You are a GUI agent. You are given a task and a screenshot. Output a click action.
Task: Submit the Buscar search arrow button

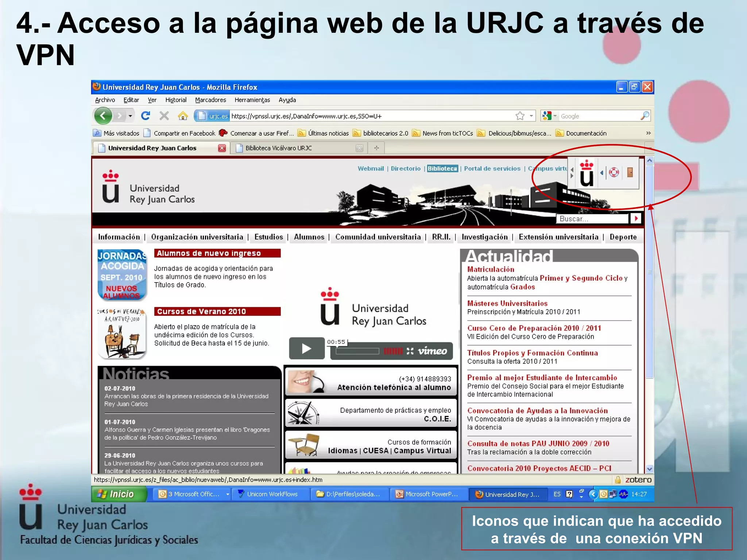pos(636,218)
